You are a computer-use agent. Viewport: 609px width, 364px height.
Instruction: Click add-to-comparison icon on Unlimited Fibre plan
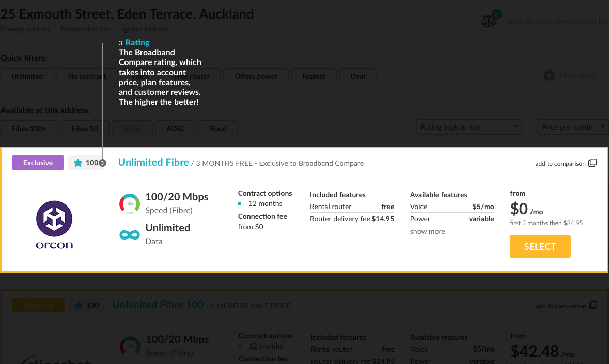pos(592,163)
